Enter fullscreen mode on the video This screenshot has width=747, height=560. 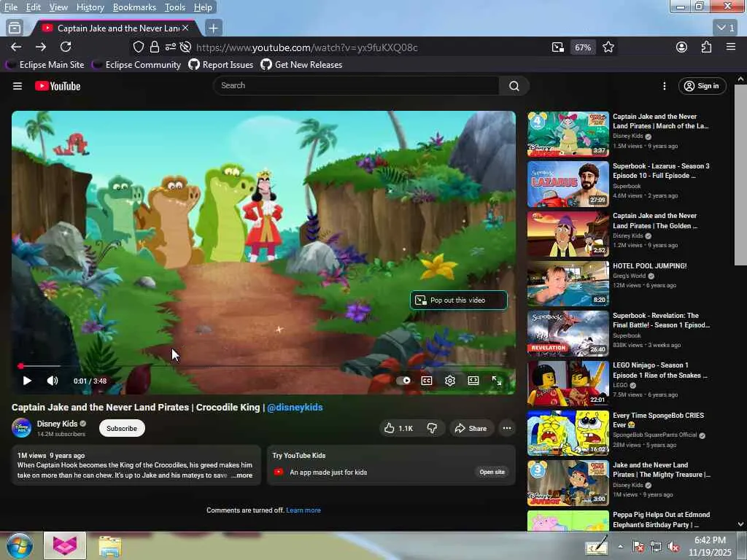point(496,381)
